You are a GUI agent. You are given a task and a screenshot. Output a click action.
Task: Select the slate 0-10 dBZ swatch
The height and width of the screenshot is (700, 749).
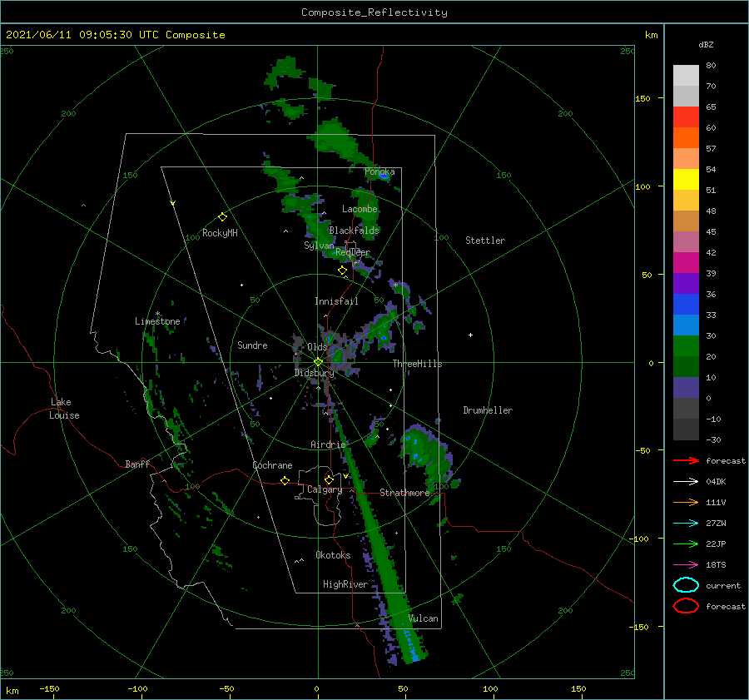click(x=686, y=388)
